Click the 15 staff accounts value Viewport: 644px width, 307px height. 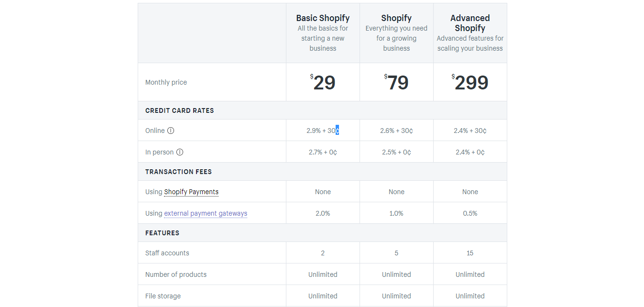tap(470, 252)
